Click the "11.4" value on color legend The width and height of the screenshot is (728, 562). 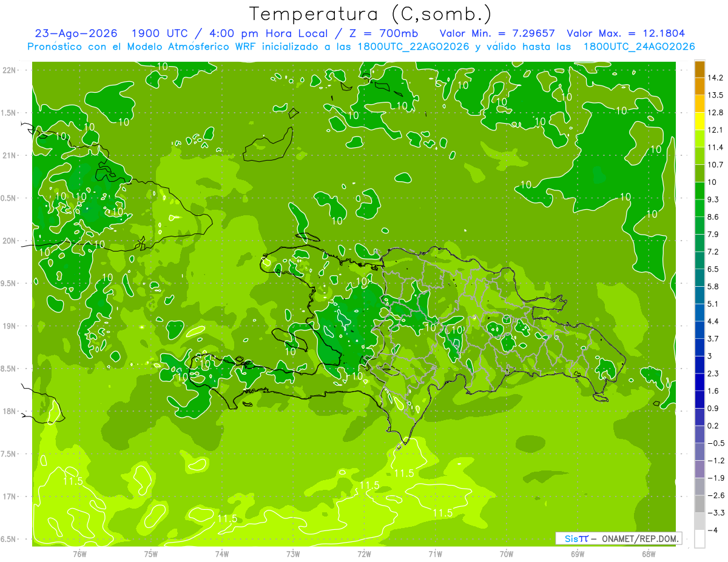point(715,147)
